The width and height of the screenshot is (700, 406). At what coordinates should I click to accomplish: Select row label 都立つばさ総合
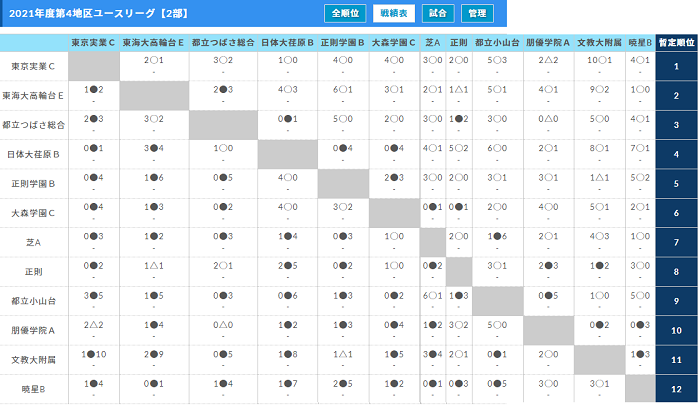pyautogui.click(x=33, y=125)
